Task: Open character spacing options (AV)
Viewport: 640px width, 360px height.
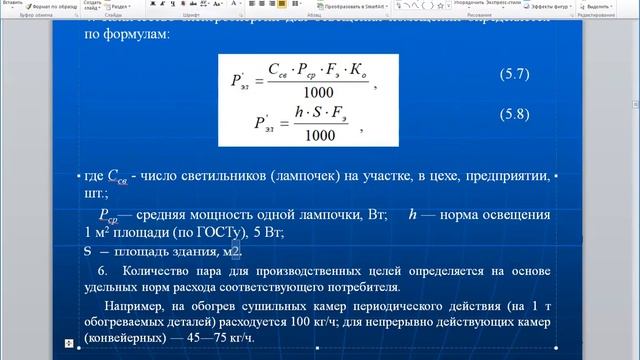Action: (x=204, y=4)
